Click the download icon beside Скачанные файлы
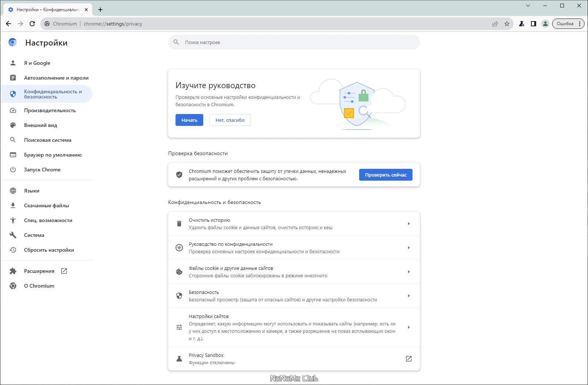This screenshot has width=588, height=385. point(13,205)
